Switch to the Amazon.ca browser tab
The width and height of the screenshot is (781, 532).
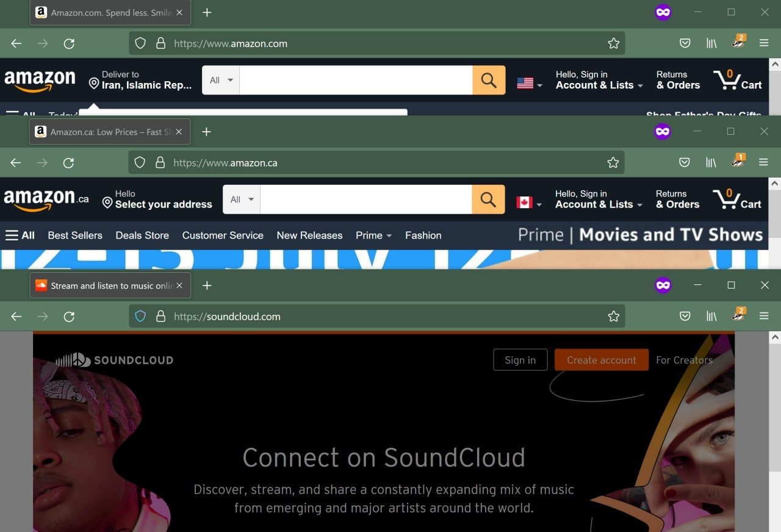coord(104,131)
